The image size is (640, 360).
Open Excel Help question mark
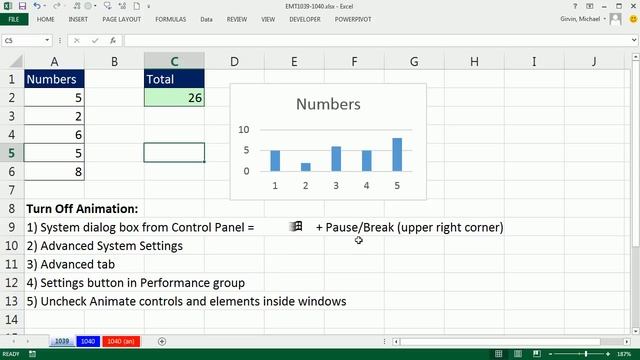tap(575, 6)
